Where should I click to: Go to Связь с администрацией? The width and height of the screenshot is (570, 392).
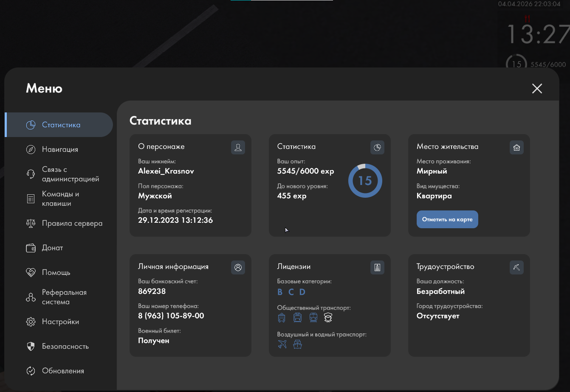click(70, 174)
